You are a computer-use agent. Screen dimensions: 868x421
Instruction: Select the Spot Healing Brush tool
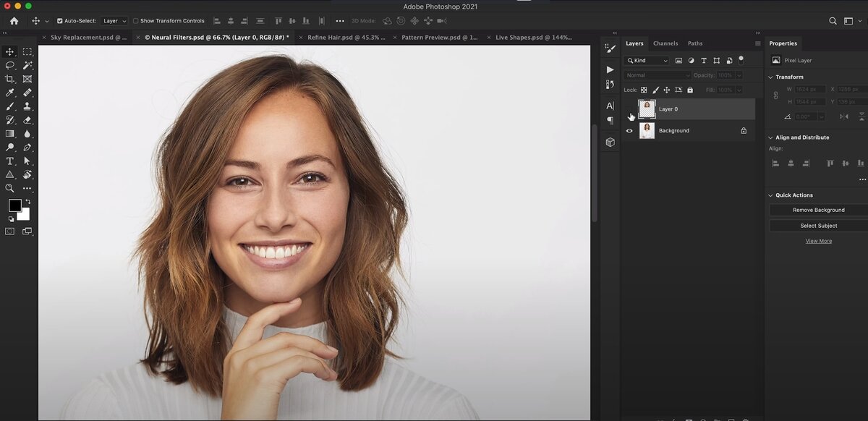pyautogui.click(x=27, y=93)
